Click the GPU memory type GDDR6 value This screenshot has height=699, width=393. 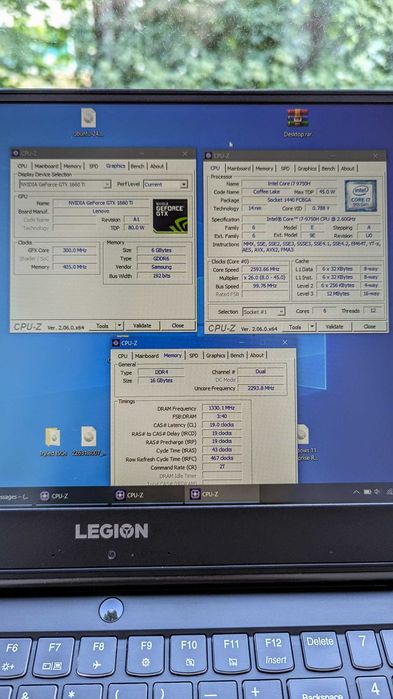pyautogui.click(x=161, y=259)
